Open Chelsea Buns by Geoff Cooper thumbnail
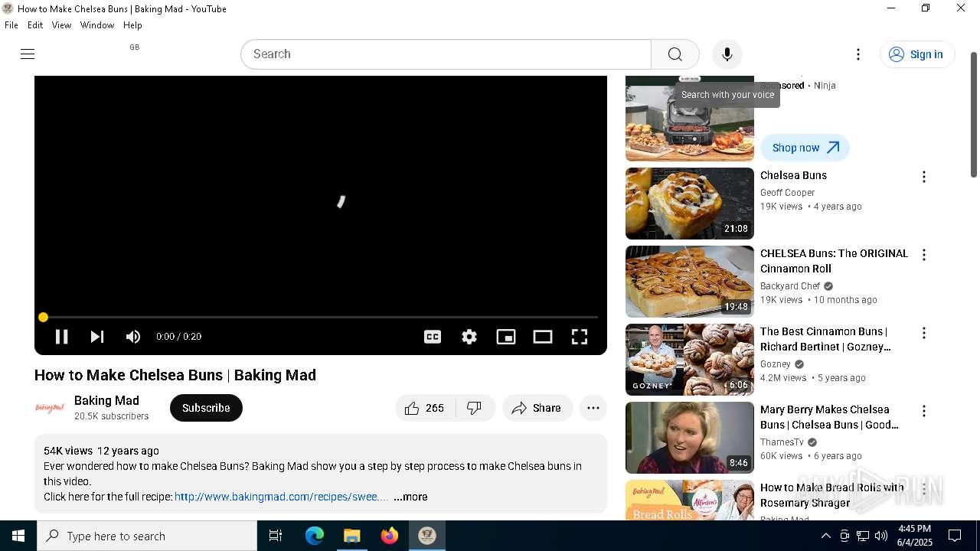Image resolution: width=980 pixels, height=551 pixels. coord(690,204)
